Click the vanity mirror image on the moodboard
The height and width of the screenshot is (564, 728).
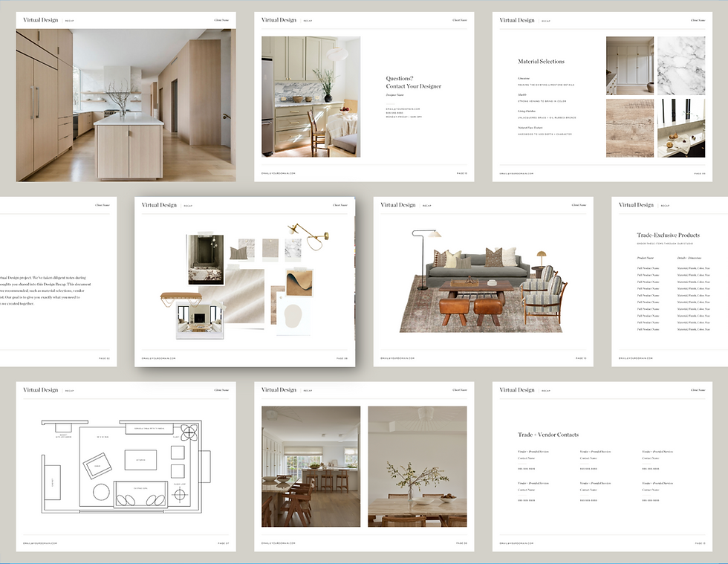tap(204, 259)
